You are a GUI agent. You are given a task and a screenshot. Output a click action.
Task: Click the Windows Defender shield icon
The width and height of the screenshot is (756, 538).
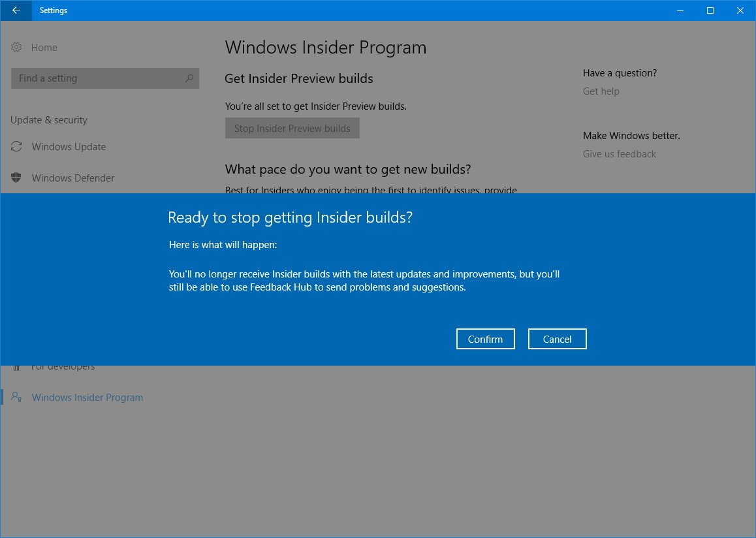click(16, 178)
